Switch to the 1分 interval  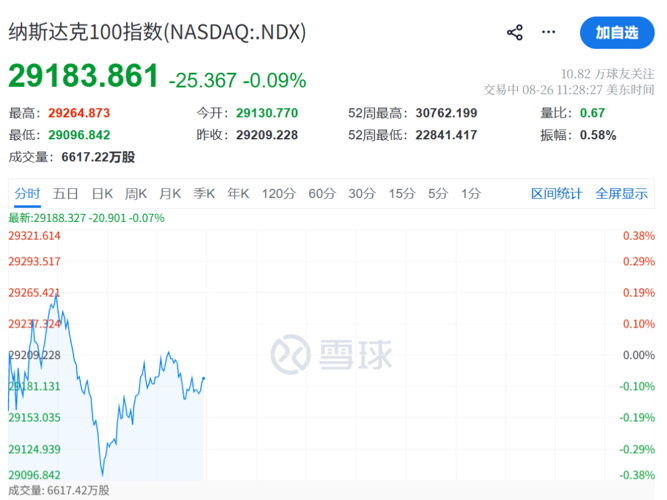471,194
